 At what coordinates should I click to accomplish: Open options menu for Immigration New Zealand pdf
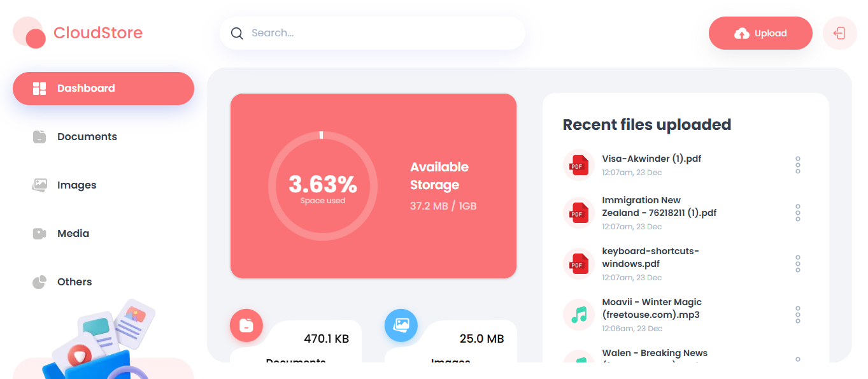coord(797,213)
